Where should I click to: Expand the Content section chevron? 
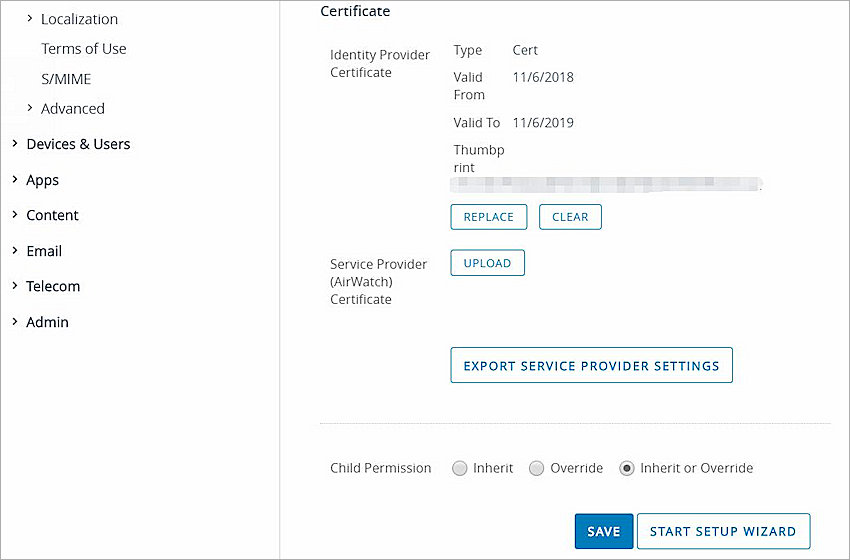[x=15, y=215]
